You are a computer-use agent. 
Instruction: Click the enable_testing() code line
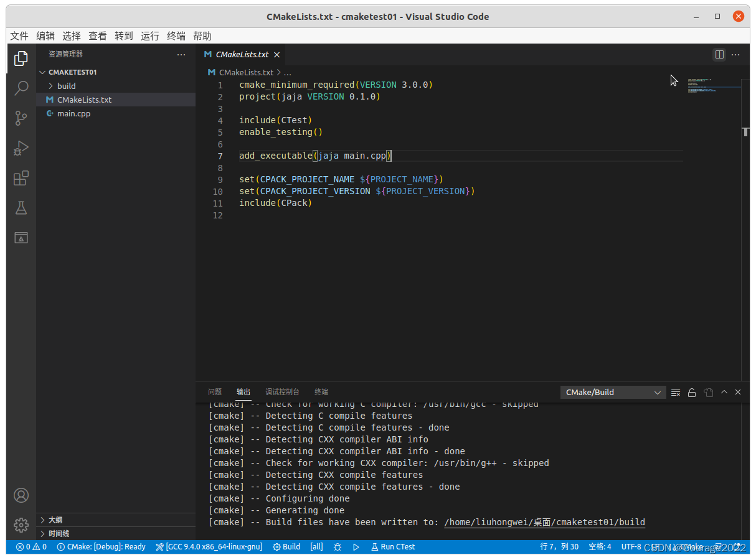pyautogui.click(x=281, y=132)
